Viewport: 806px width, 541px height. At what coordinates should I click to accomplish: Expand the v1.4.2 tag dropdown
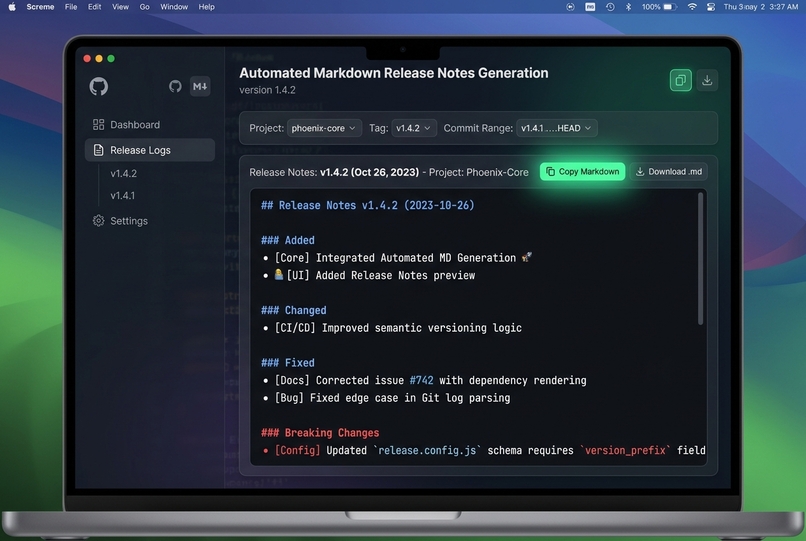414,128
